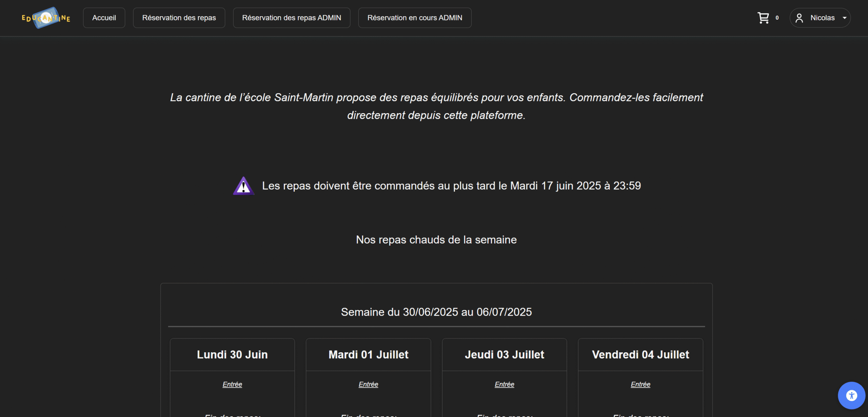Viewport: 868px width, 417px height.
Task: Go to Accueil page
Action: point(104,18)
